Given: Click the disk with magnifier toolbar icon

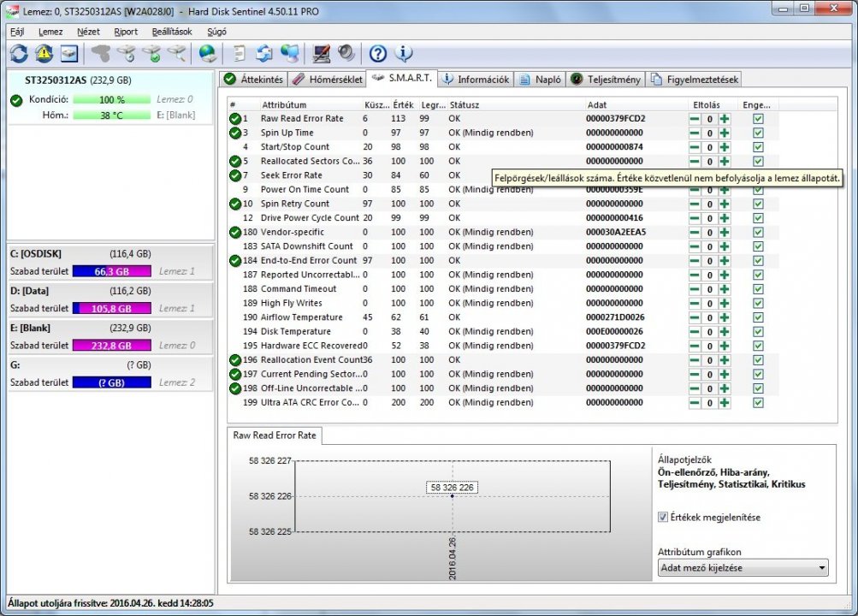Looking at the screenshot, I should click(178, 53).
